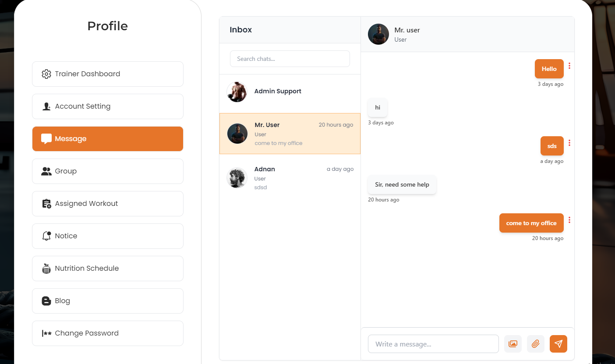Click the Notice bell icon
615x364 pixels.
46,236
